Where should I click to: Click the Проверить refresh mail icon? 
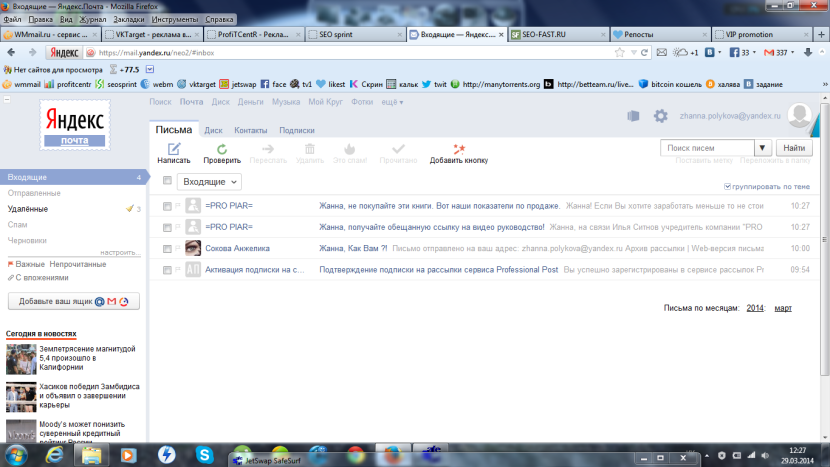[x=221, y=150]
